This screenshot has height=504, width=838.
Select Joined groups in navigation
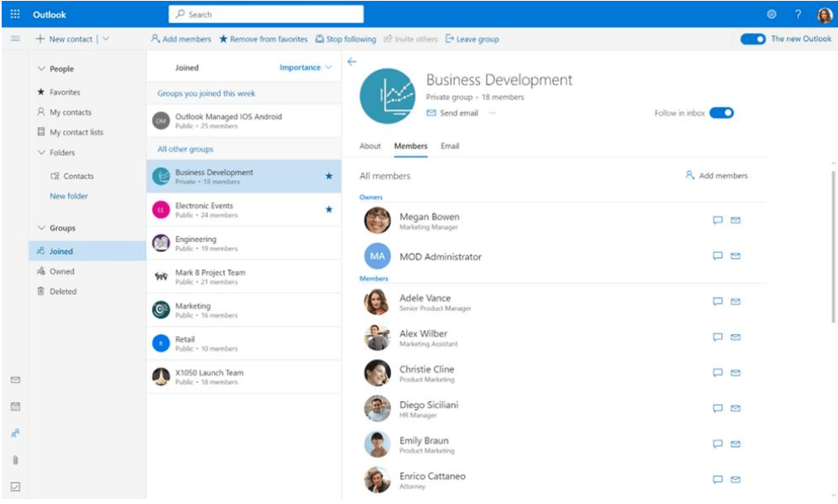(x=88, y=251)
